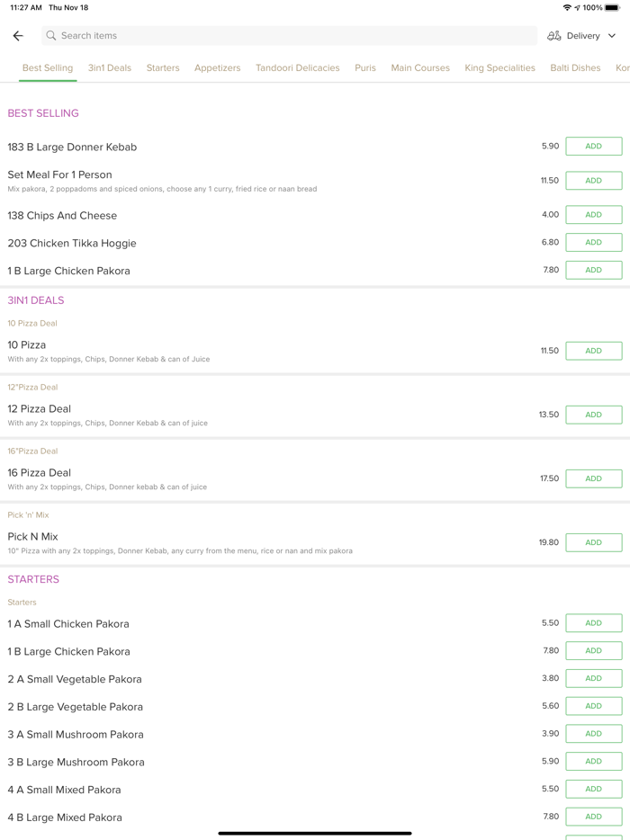This screenshot has width=630, height=840.
Task: Go to the Main Courses tab
Action: pyautogui.click(x=420, y=67)
